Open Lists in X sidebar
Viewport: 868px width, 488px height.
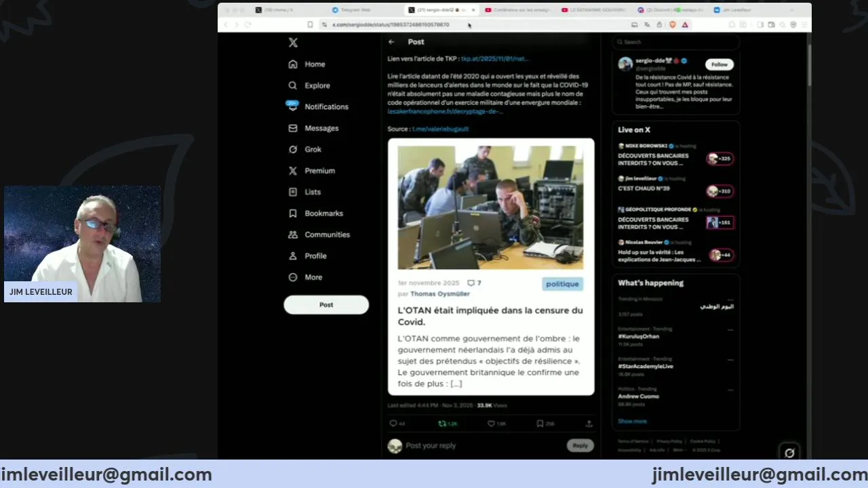coord(304,192)
